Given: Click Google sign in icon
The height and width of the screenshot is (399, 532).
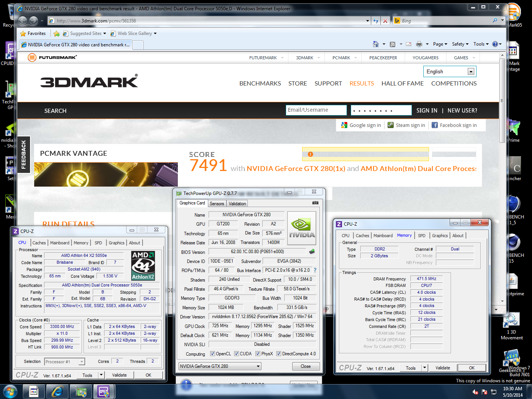Looking at the screenshot, I should point(344,125).
